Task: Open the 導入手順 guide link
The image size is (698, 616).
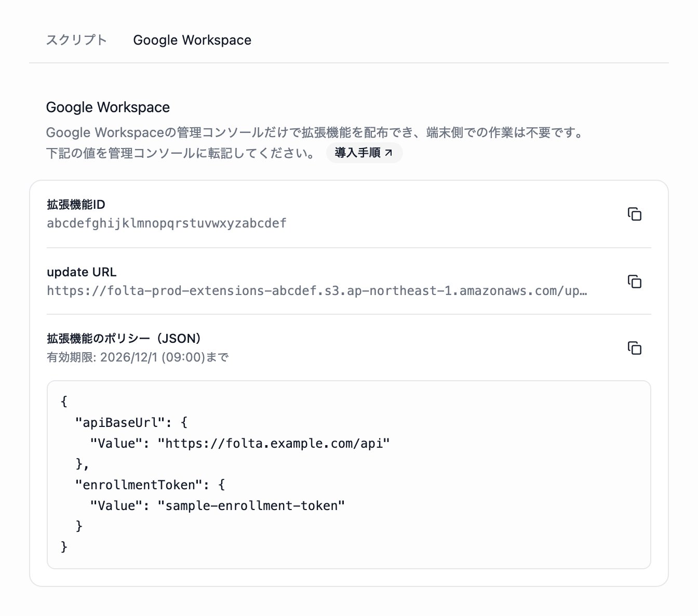Action: point(364,153)
